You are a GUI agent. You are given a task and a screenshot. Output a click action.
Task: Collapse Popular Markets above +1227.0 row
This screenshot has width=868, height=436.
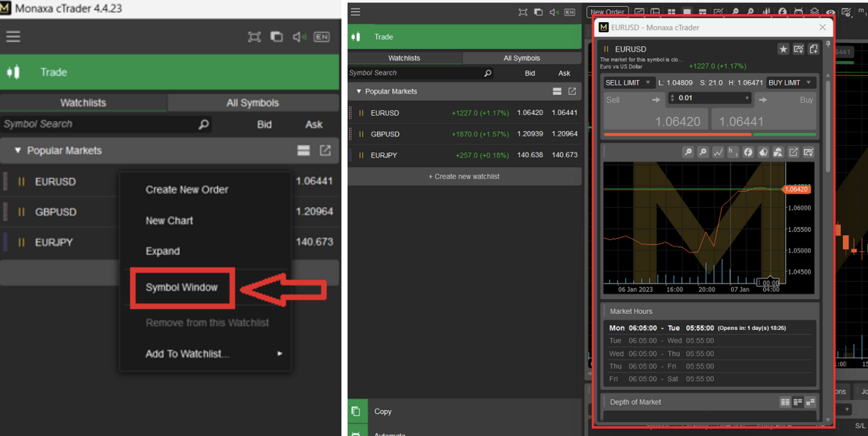[x=359, y=92]
